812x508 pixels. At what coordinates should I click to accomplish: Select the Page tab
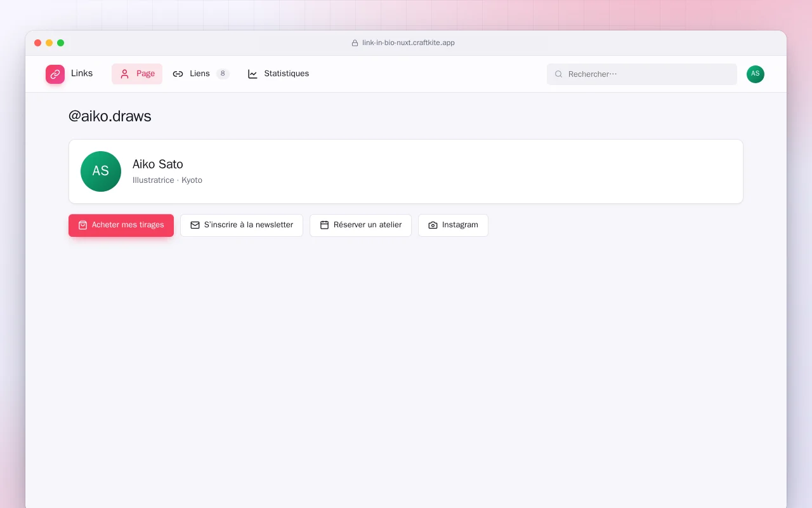137,74
